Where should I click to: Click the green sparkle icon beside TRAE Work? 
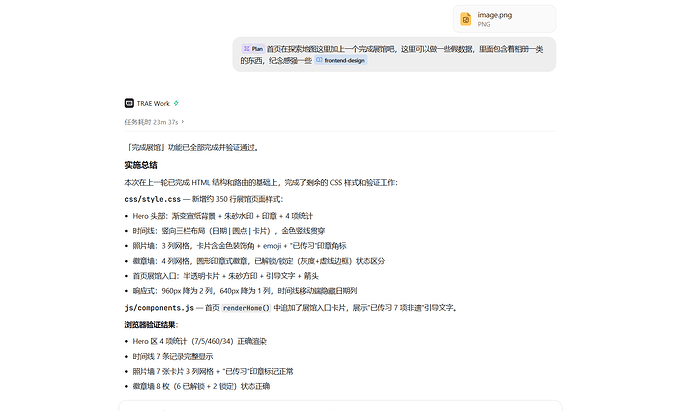tap(176, 103)
